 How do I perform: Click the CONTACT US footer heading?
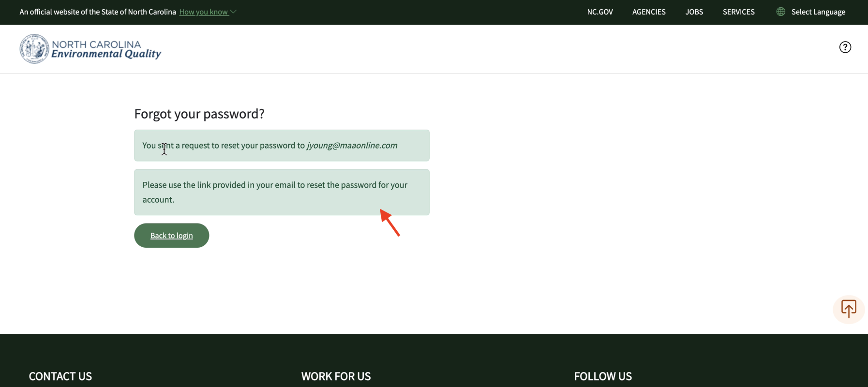60,376
